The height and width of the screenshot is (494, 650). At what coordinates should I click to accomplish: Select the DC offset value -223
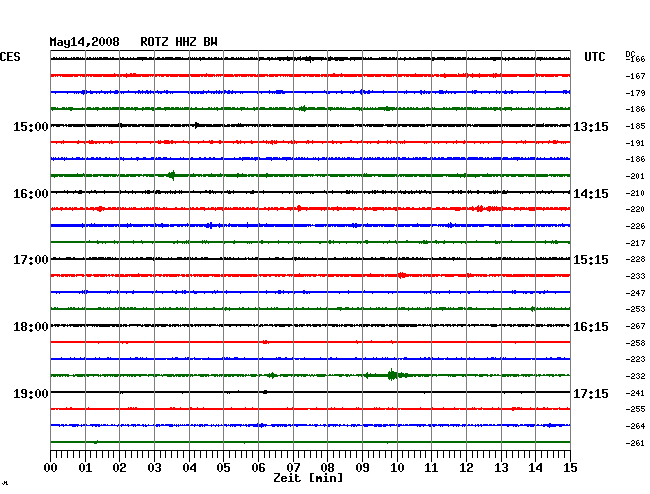click(x=635, y=359)
